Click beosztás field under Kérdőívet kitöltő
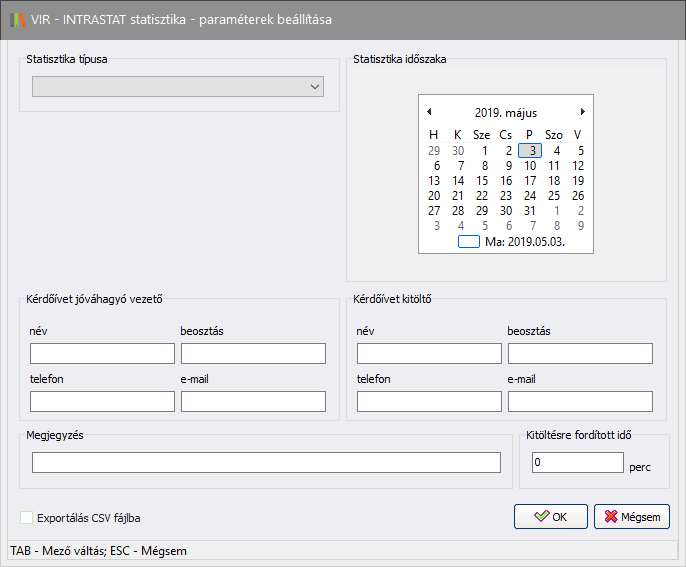The image size is (686, 567). point(580,353)
